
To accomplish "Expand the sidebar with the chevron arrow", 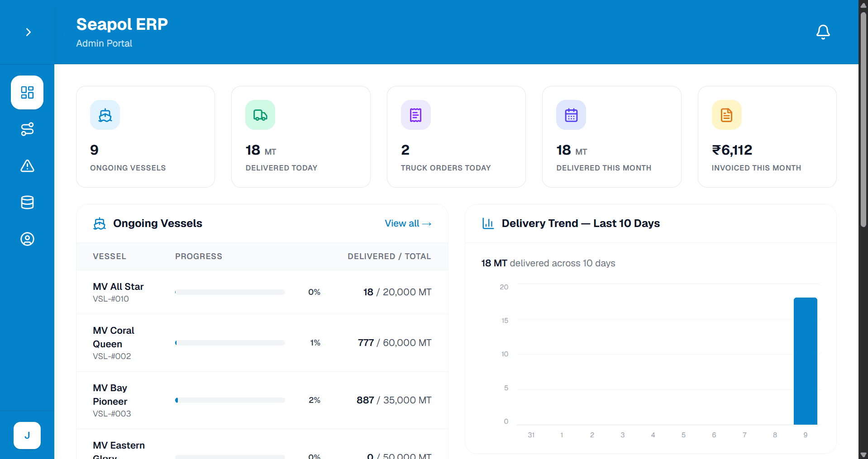I will tap(28, 32).
